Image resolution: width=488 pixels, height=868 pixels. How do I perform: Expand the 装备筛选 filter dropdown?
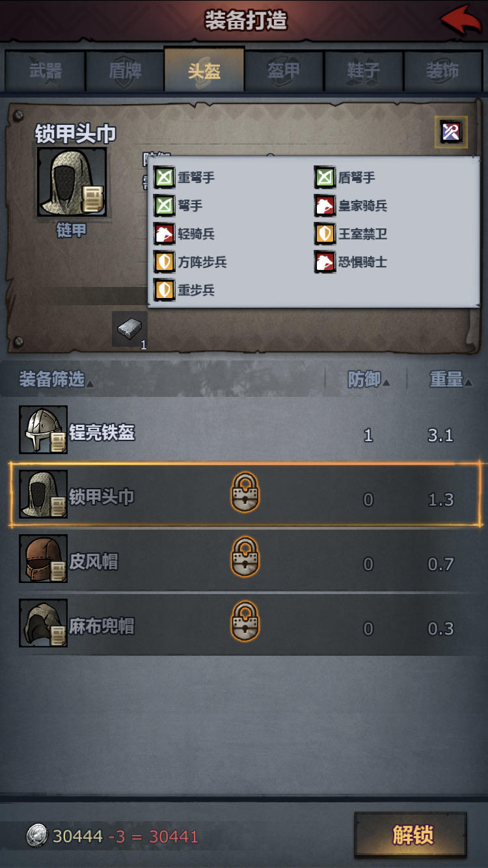(x=56, y=379)
